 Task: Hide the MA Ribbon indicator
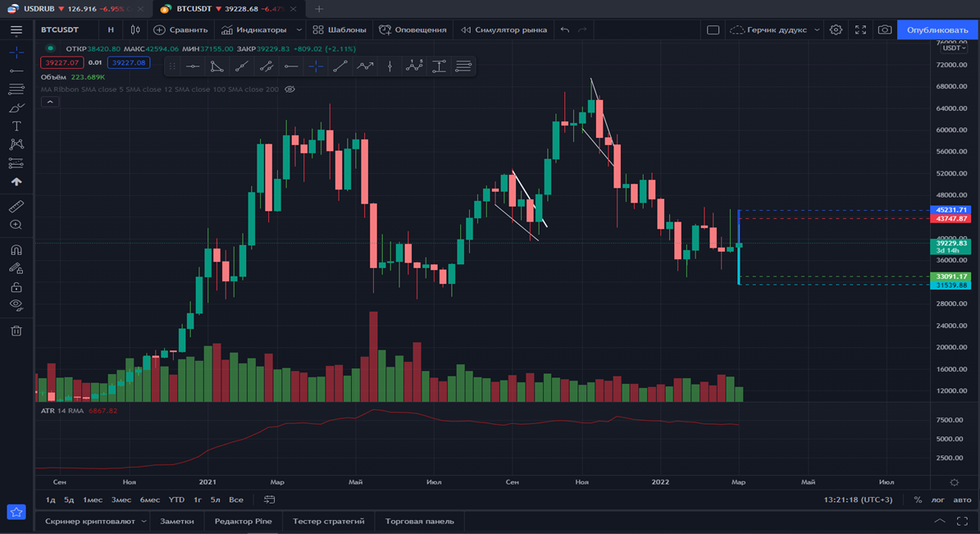click(289, 89)
